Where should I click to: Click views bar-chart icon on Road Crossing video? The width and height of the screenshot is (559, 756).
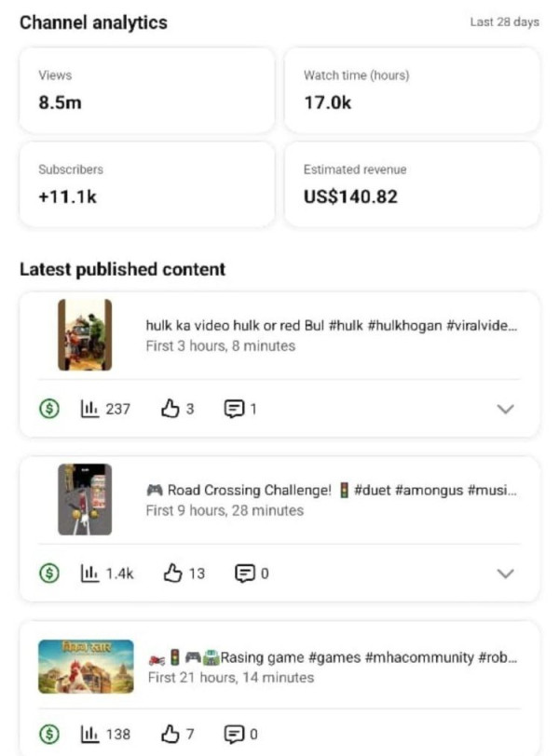[89, 574]
